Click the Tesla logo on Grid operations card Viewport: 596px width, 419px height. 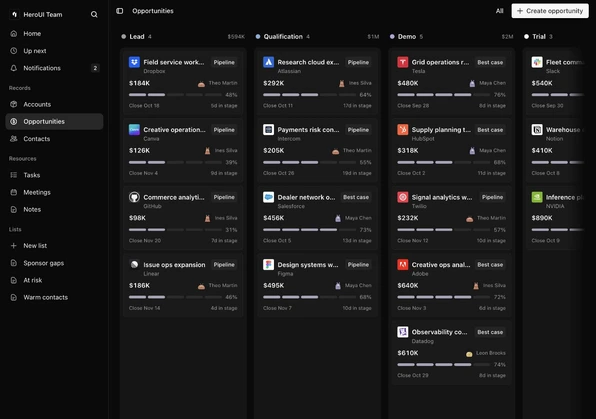point(403,62)
